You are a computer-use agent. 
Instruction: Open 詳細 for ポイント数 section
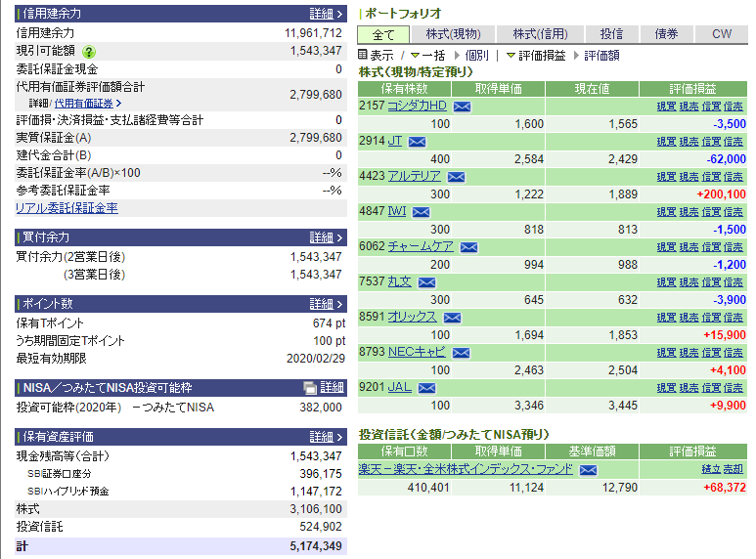(326, 304)
